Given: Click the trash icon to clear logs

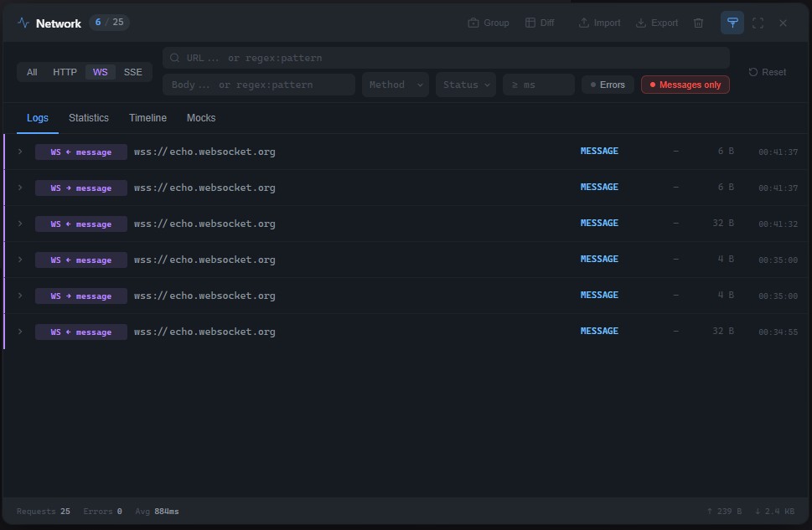Looking at the screenshot, I should tap(698, 23).
